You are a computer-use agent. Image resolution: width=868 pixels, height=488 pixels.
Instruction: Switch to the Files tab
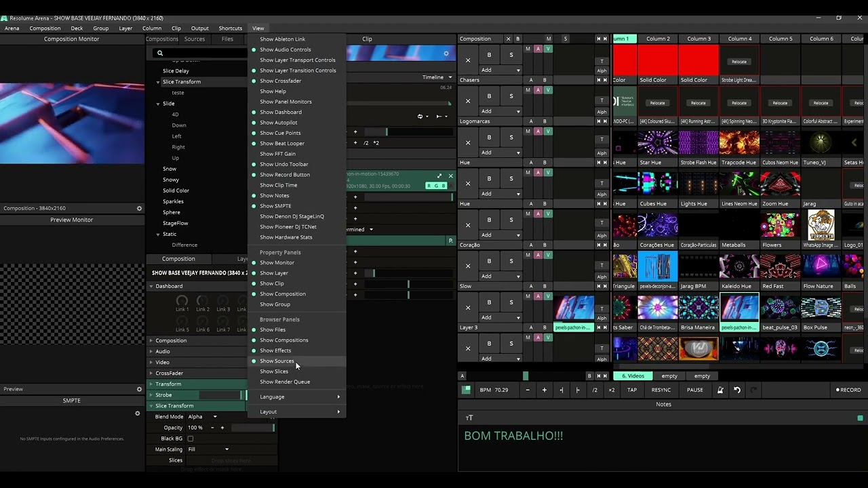[227, 39]
